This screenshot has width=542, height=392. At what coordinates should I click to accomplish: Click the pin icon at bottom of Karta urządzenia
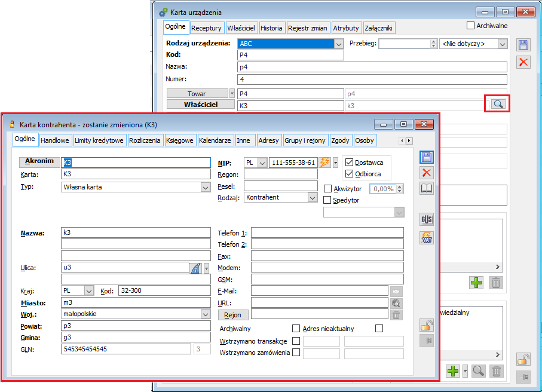[x=523, y=377]
